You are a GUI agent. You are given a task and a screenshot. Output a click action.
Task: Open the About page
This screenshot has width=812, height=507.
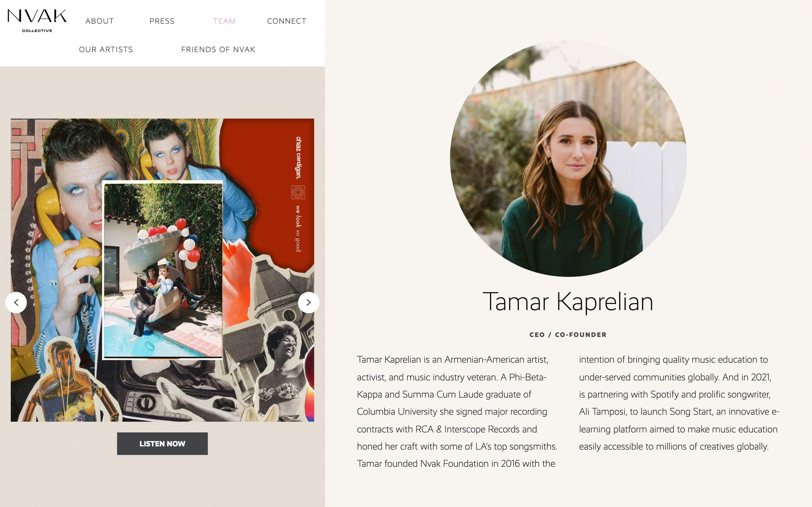click(x=100, y=21)
